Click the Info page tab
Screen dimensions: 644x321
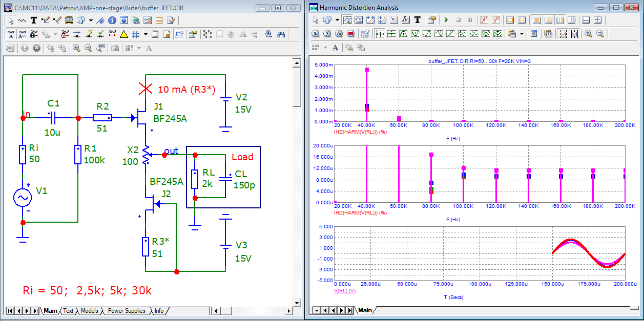159,311
